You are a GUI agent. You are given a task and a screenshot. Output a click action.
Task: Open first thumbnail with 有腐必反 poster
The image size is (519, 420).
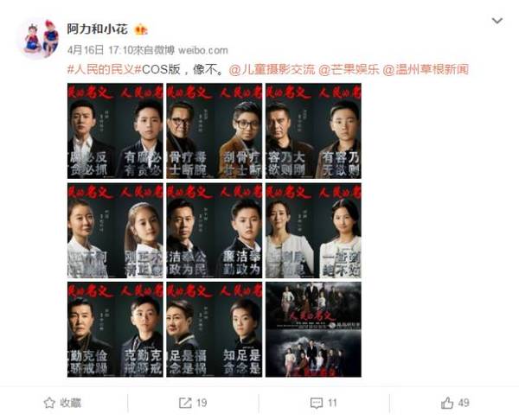(x=115, y=131)
